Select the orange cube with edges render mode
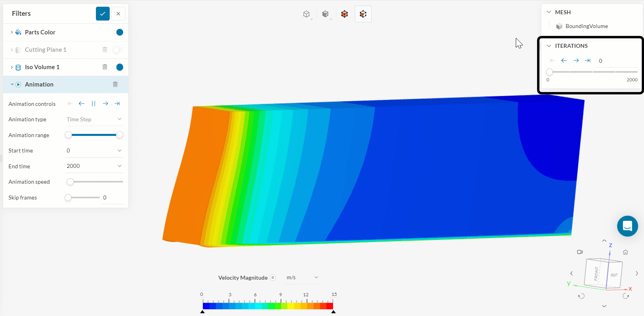 [344, 14]
